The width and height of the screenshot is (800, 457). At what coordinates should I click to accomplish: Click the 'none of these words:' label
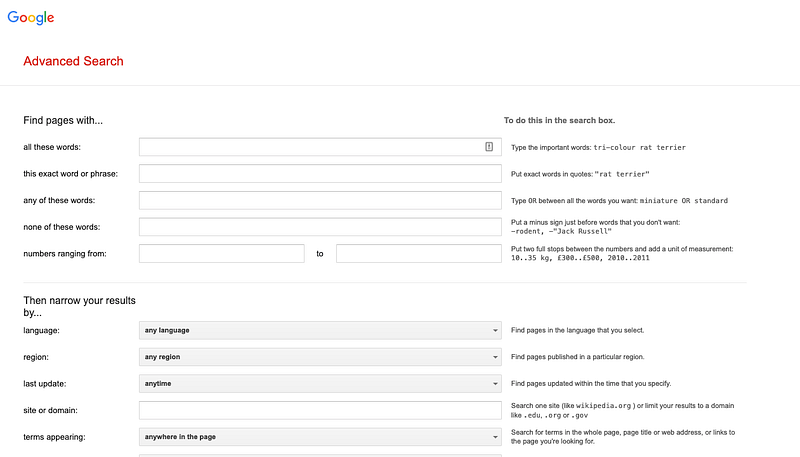[61, 226]
